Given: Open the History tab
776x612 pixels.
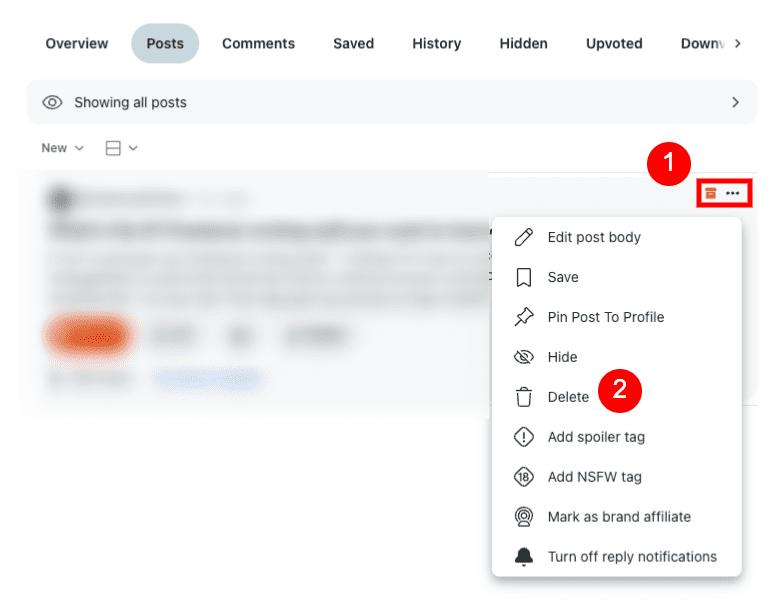Looking at the screenshot, I should pyautogui.click(x=436, y=44).
